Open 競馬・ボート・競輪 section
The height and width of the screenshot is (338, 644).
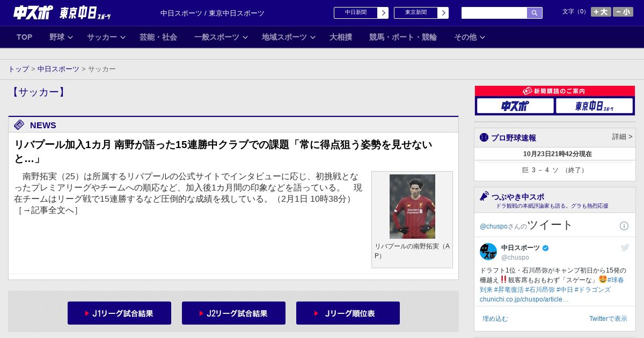[x=403, y=37]
